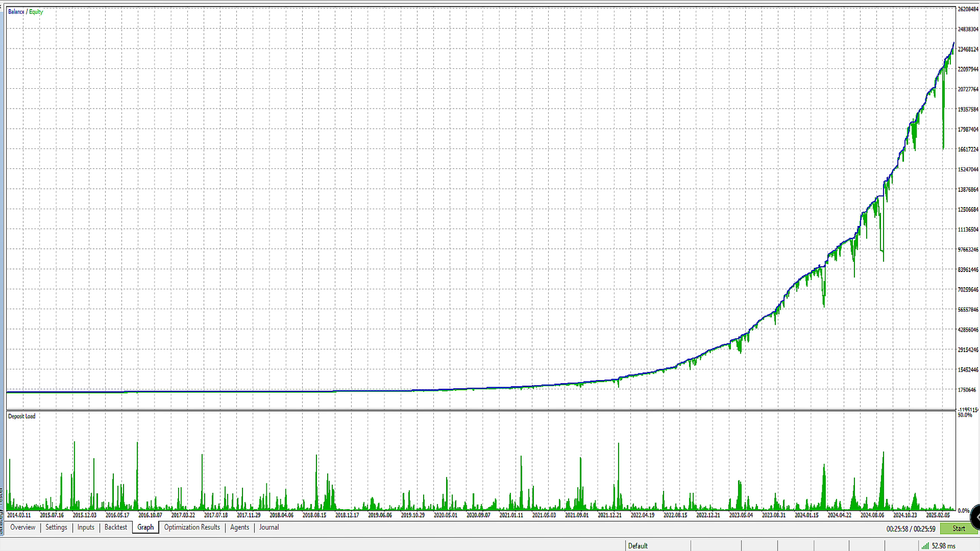Open the Overview tab
This screenshot has width=980, height=551.
[x=23, y=528]
